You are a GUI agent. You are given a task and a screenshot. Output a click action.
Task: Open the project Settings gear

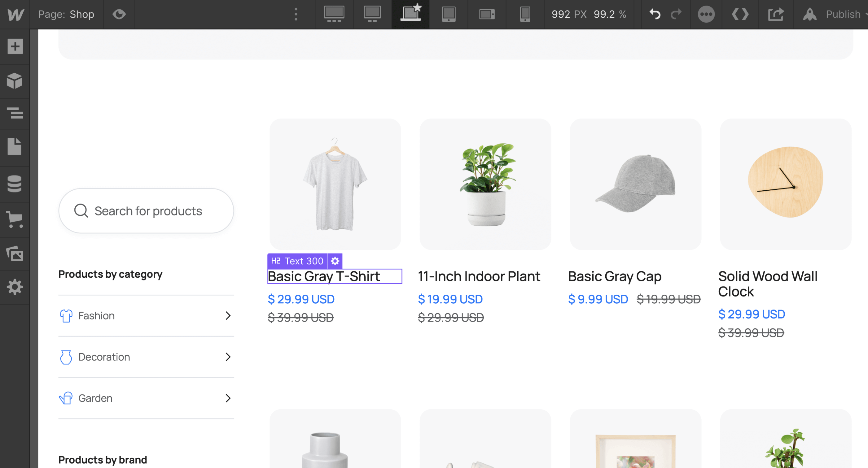pyautogui.click(x=15, y=287)
